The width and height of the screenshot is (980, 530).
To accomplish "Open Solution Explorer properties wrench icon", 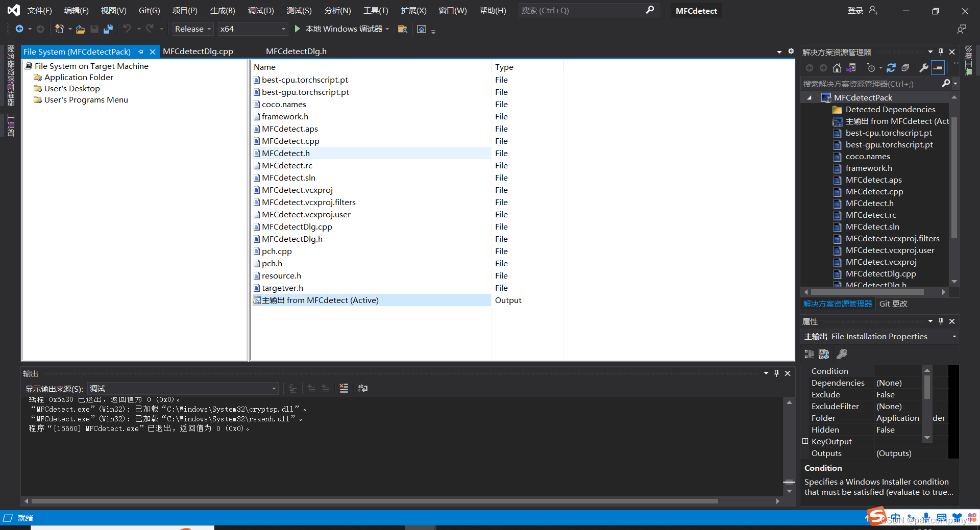I will (x=924, y=67).
